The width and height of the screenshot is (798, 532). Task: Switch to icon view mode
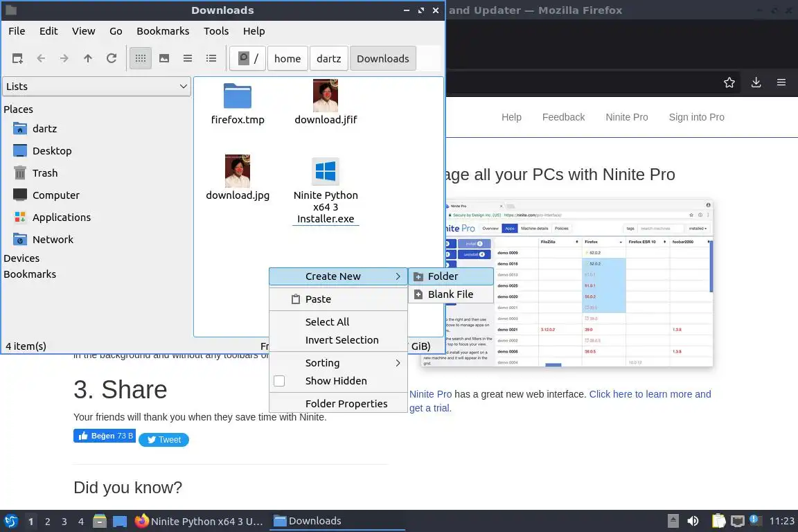click(x=141, y=59)
